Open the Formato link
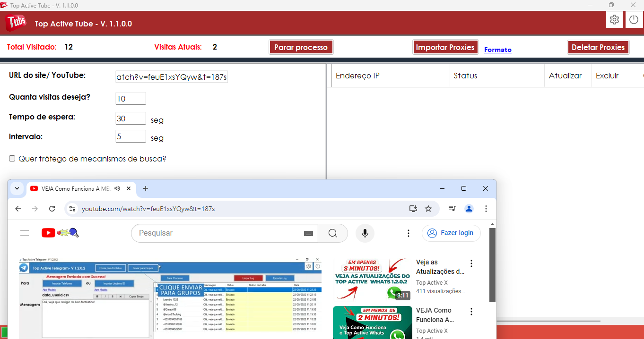Image resolution: width=644 pixels, height=339 pixels. 498,50
